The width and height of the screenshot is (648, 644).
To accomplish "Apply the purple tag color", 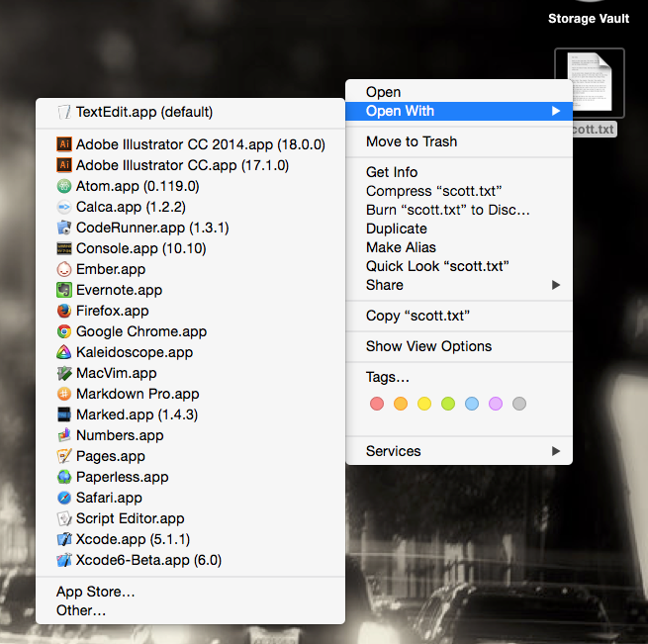I will [496, 404].
